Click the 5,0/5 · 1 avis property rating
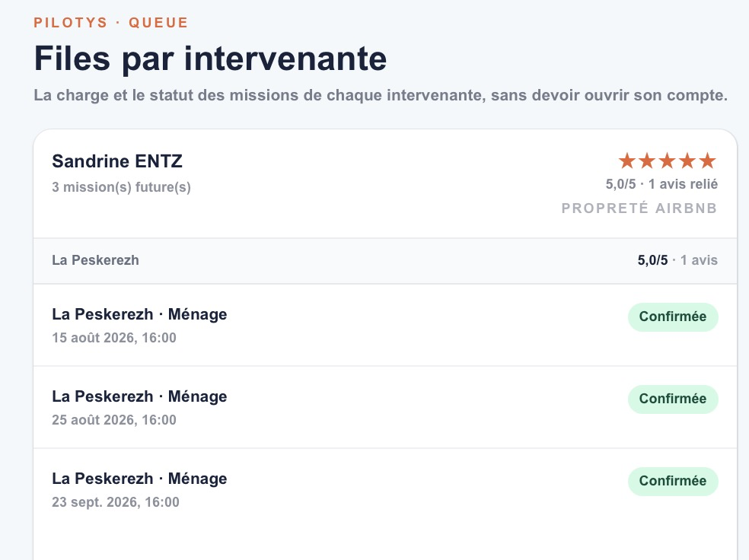The height and width of the screenshot is (560, 749). click(x=677, y=260)
